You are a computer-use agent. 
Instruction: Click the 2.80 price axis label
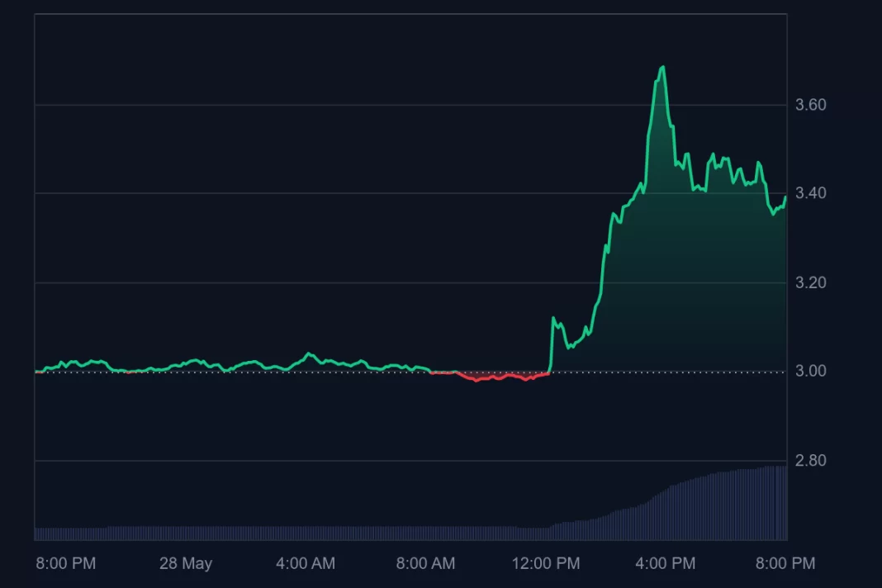[x=810, y=460]
